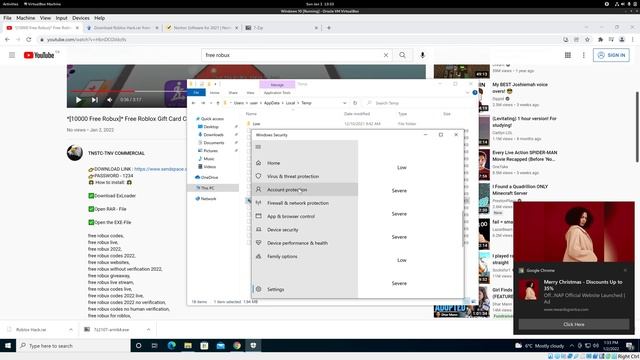Open Chrome extensions puzzle icon
This screenshot has height=360, width=640.
(x=600, y=40)
